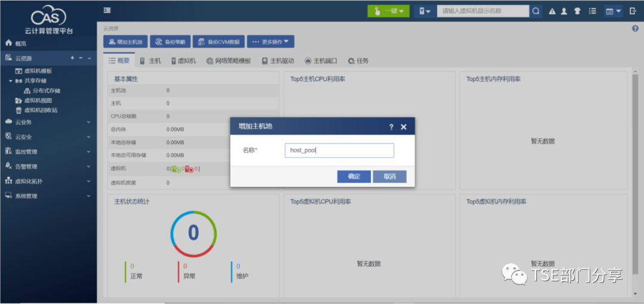
Task: Toggle the sidebar collapse icon in header
Action: [107, 11]
